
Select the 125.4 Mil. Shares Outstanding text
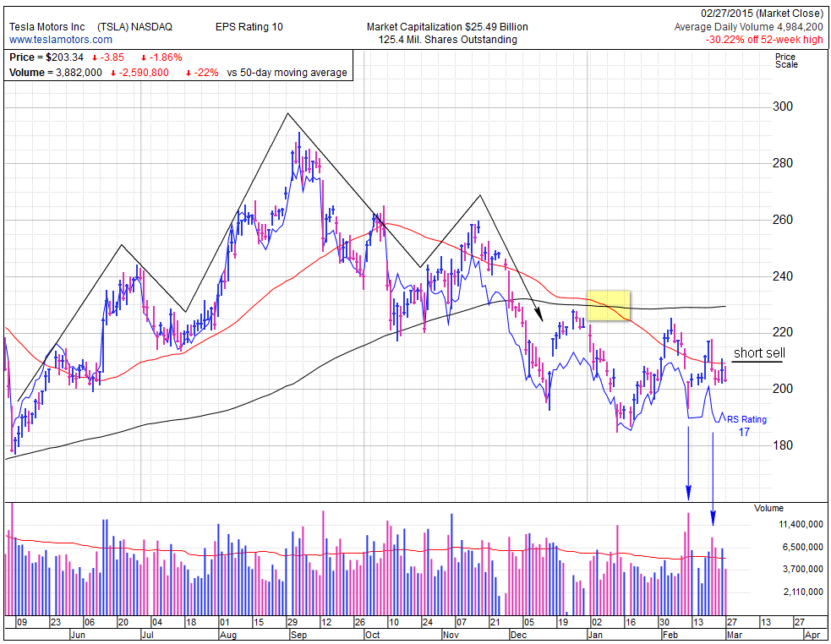click(447, 40)
